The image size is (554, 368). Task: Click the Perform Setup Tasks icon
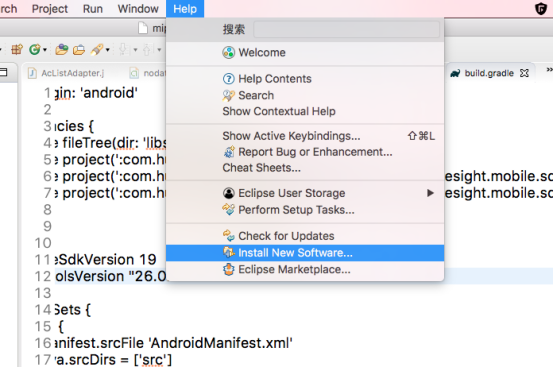[x=229, y=210]
